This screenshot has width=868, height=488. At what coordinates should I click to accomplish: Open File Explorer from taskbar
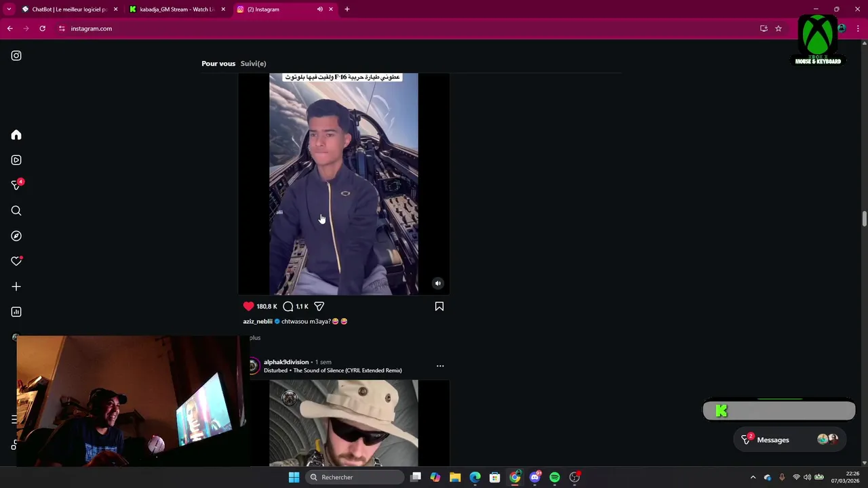455,477
